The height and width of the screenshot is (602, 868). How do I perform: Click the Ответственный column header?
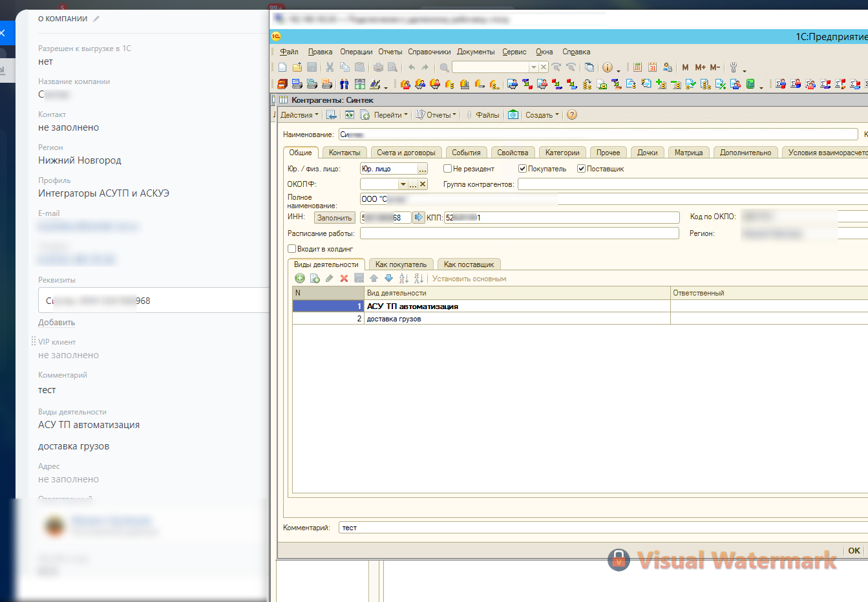[769, 293]
